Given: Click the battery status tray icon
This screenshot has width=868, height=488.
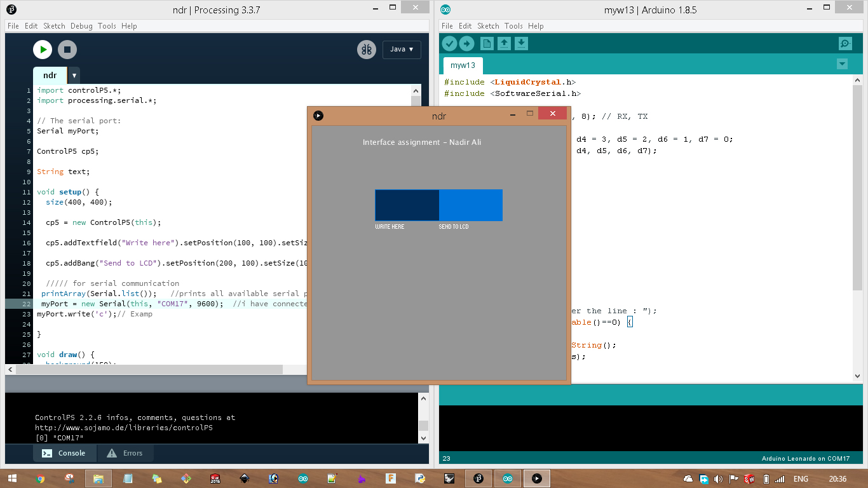Looking at the screenshot, I should click(766, 478).
